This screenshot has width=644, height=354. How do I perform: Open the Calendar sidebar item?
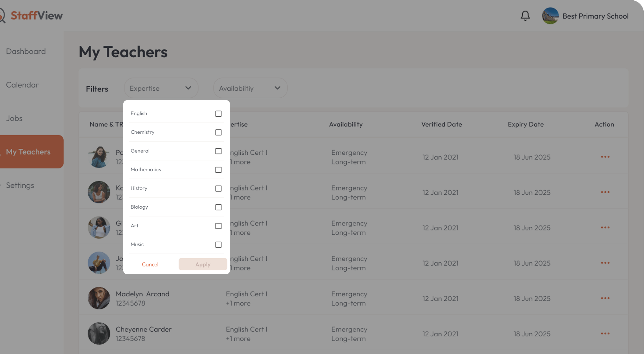point(23,85)
